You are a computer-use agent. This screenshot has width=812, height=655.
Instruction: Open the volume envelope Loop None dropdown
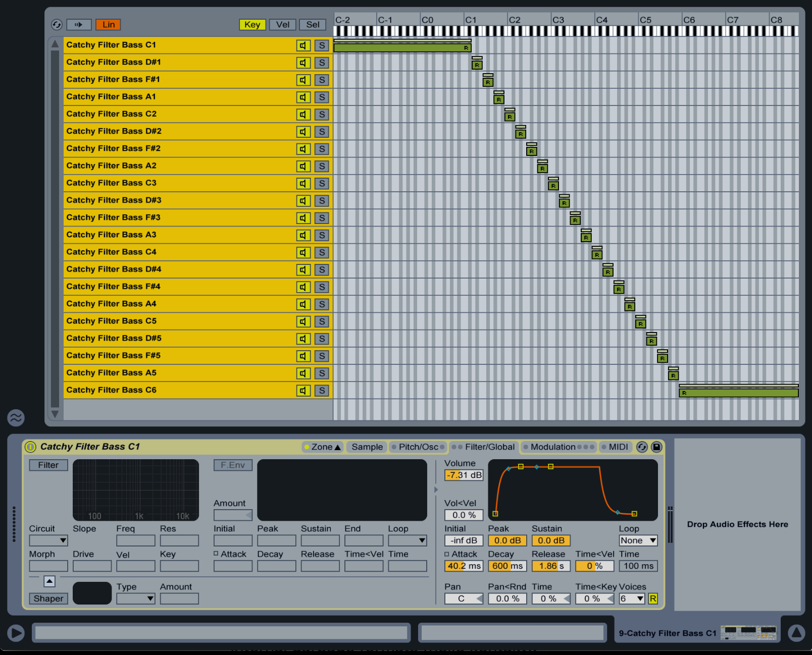point(638,540)
